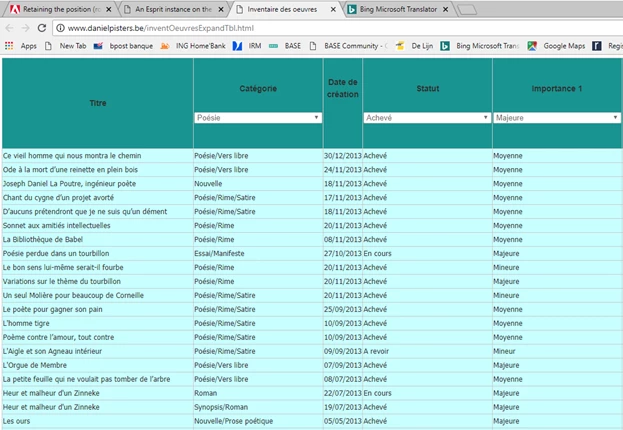623x430 pixels.
Task: Click the browser forward arrow
Action: tap(25, 28)
